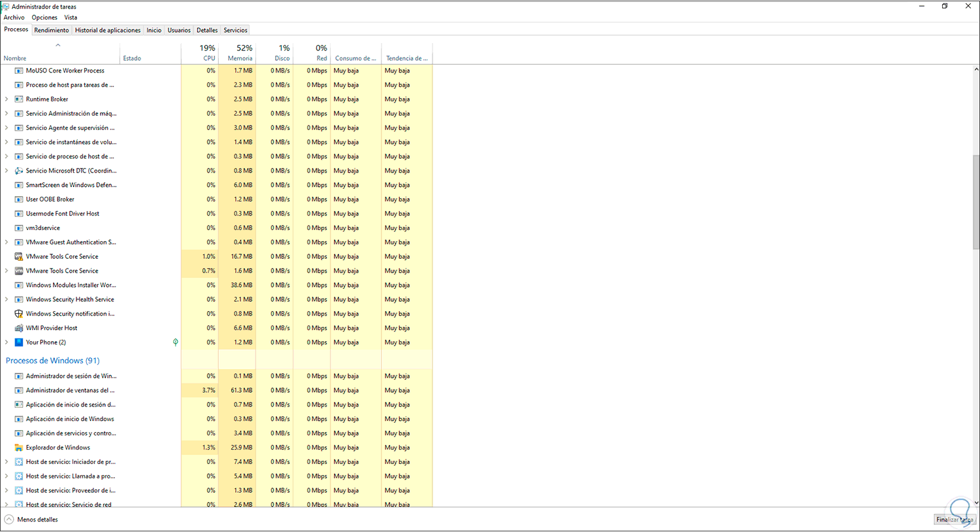Click the Aplicación de inicio de Windows icon
This screenshot has width=980, height=532.
(x=19, y=420)
